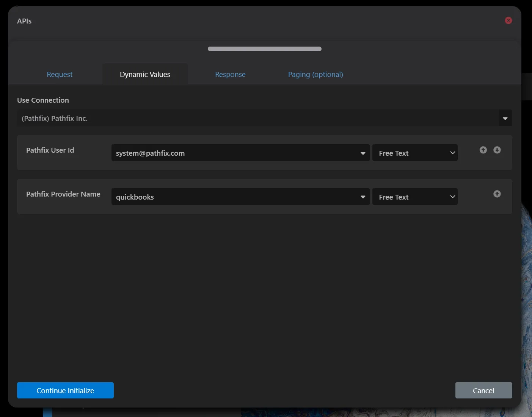Go to the Paging (optional) tab
The image size is (532, 417).
pos(315,74)
